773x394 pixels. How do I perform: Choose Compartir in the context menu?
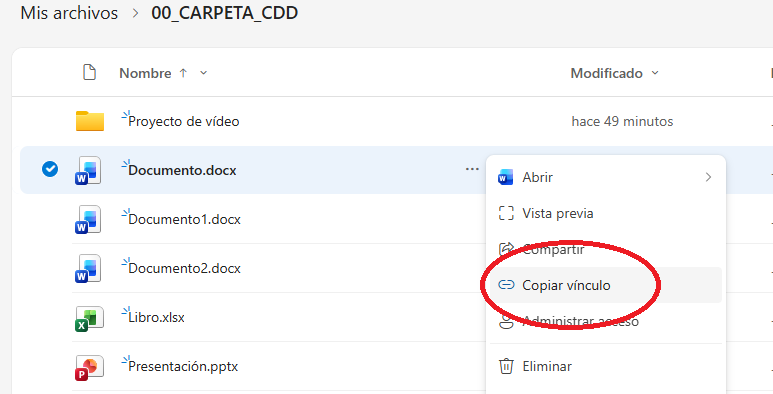pos(605,250)
